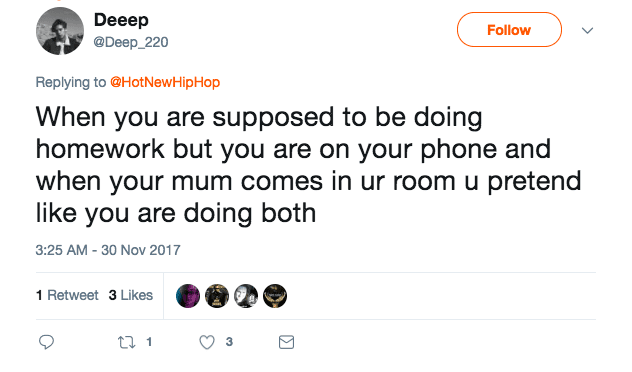Image resolution: width=632 pixels, height=372 pixels.
Task: Open the @HotNewHipHop mention link
Action: tap(165, 82)
